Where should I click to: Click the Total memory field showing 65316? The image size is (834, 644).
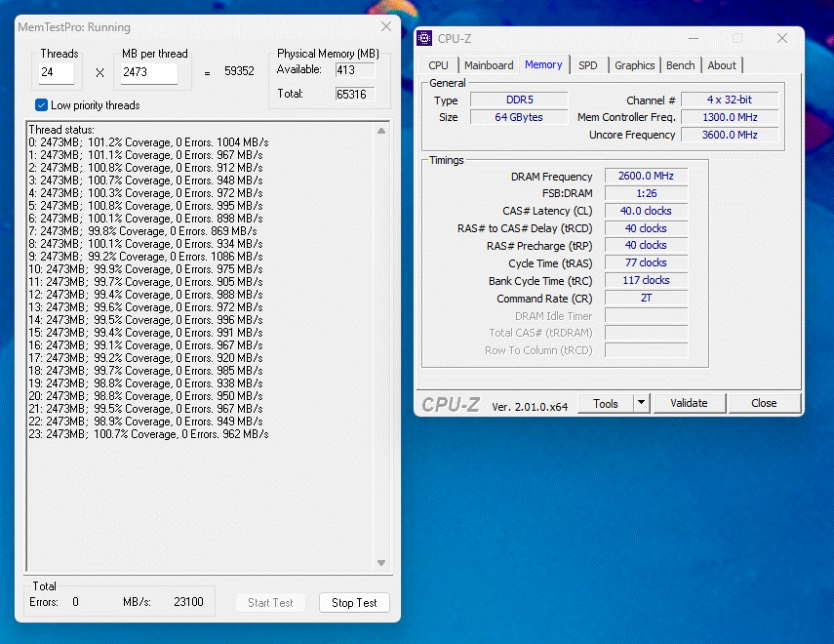click(355, 95)
